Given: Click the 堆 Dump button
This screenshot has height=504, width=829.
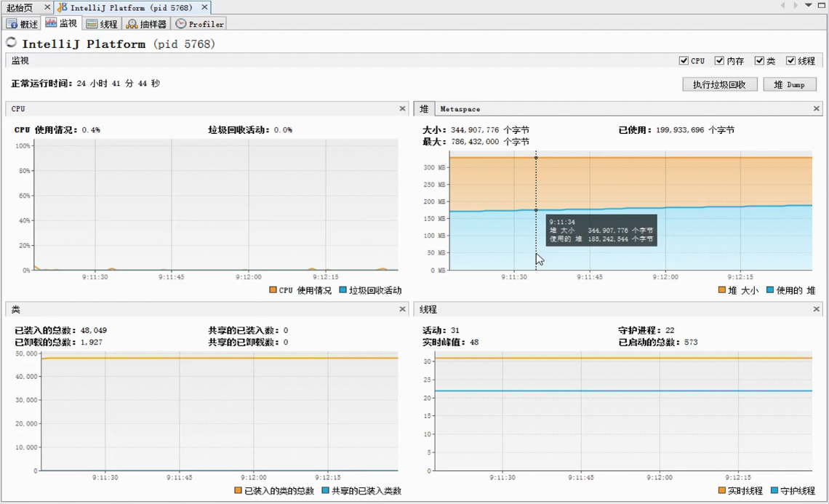Looking at the screenshot, I should (789, 84).
